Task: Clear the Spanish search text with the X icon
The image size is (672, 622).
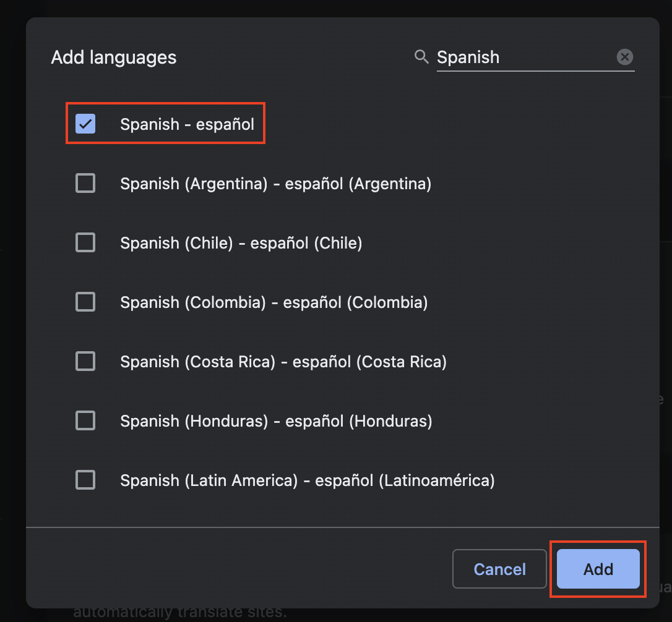Action: pyautogui.click(x=624, y=56)
